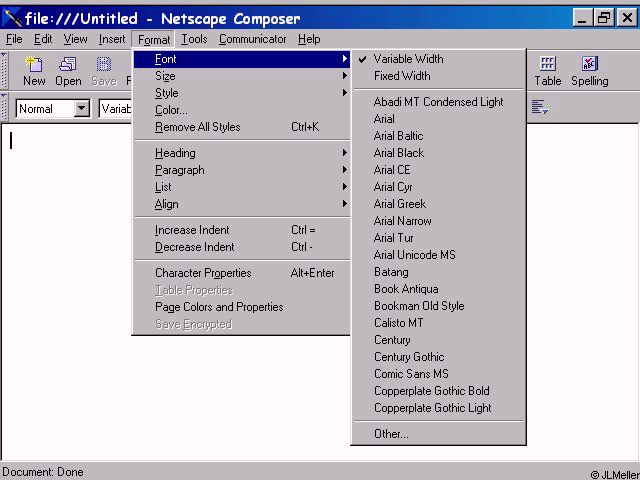Open the Insert menu
The height and width of the screenshot is (480, 640).
tap(112, 39)
